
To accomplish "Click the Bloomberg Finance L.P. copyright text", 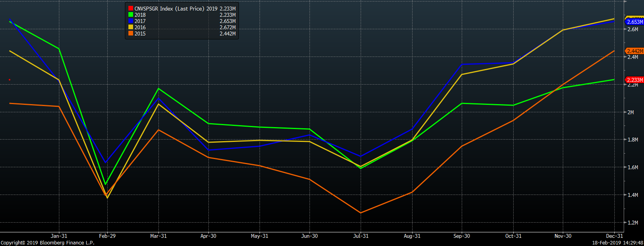I will [x=48, y=242].
